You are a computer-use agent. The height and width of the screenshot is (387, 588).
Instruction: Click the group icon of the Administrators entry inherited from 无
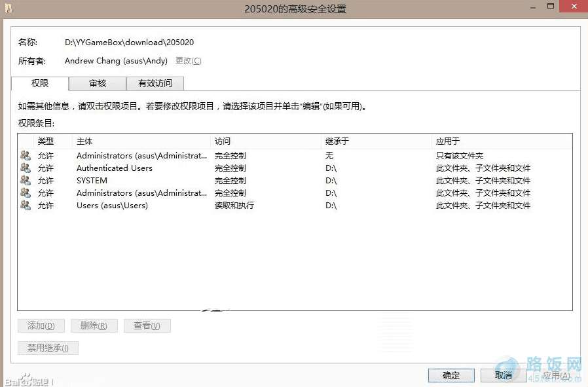tap(26, 155)
